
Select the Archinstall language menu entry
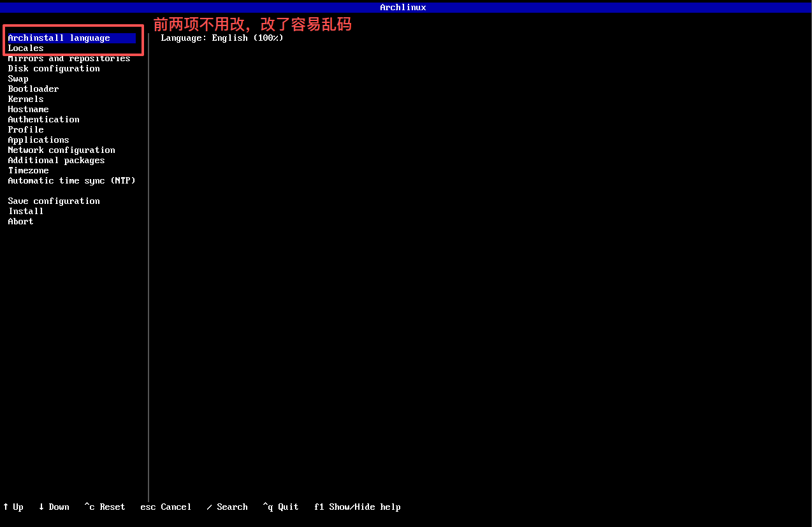click(x=59, y=38)
